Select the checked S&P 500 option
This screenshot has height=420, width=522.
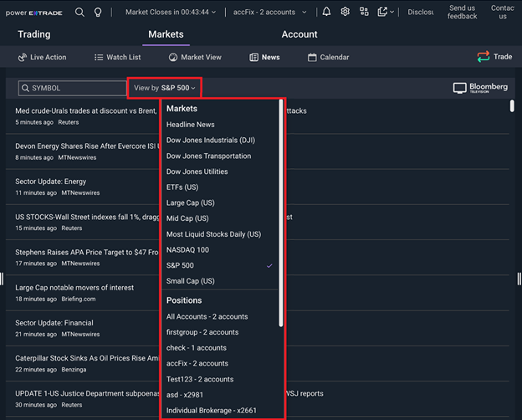tap(220, 265)
